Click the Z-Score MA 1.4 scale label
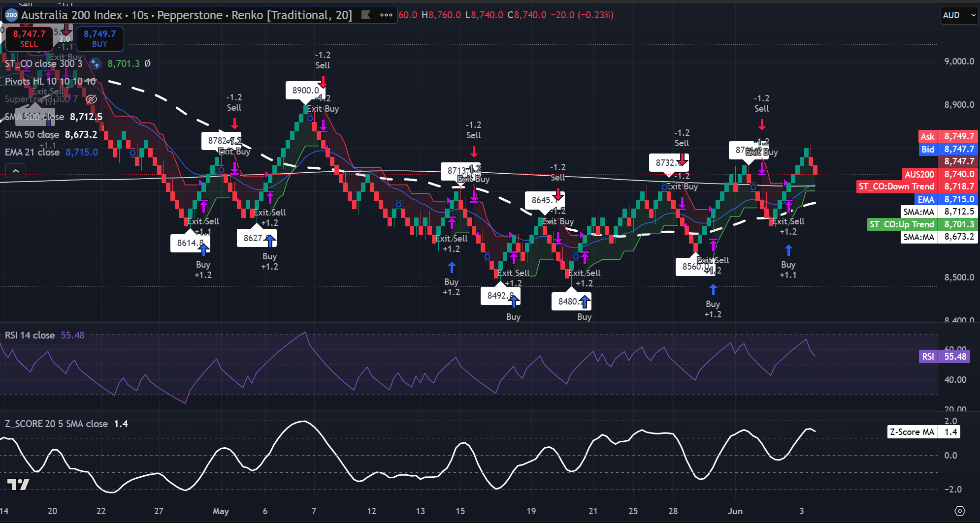980x523 pixels. tap(924, 432)
